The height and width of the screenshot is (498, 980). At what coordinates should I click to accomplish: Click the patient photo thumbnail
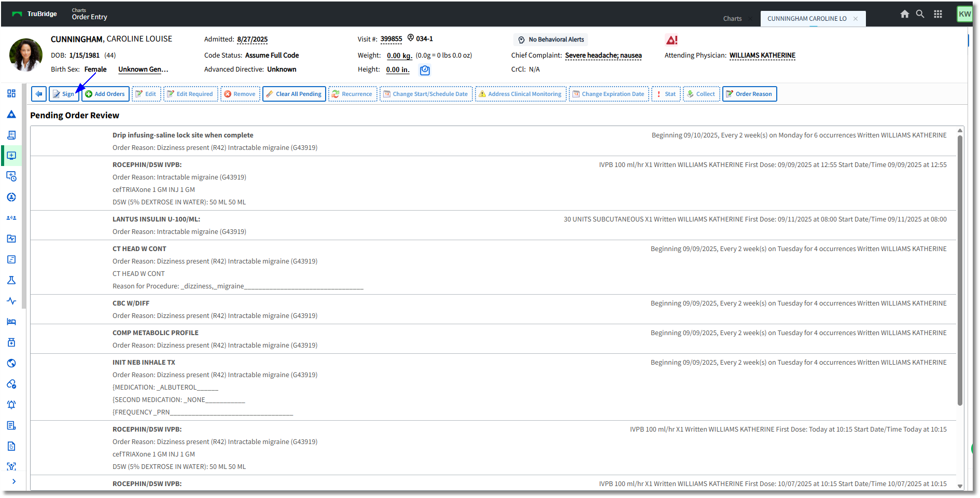click(x=26, y=55)
